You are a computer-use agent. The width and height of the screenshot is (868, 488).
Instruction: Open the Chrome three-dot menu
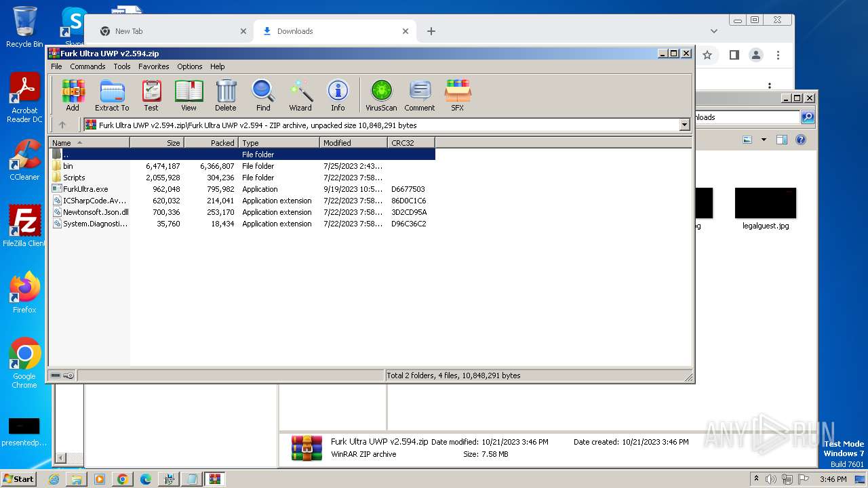click(x=778, y=56)
